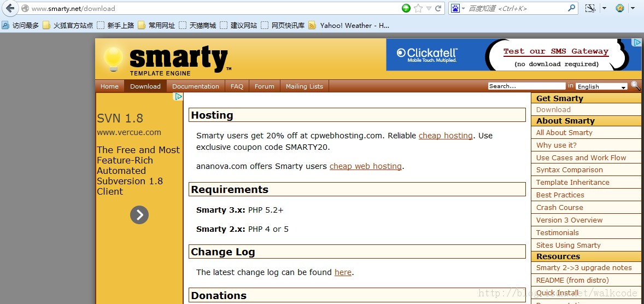Open address bar history dropdown arrow
This screenshot has width=644, height=304.
[429, 8]
